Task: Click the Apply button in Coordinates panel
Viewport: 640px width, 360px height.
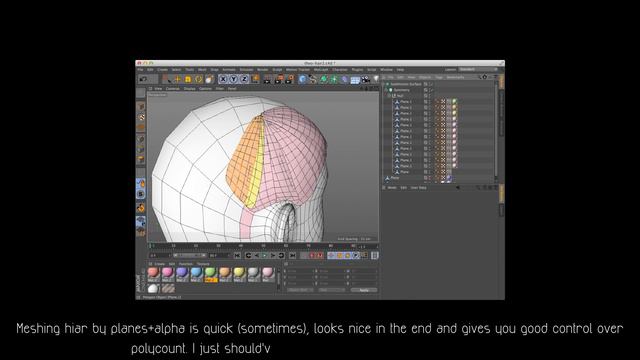Action: tap(364, 290)
